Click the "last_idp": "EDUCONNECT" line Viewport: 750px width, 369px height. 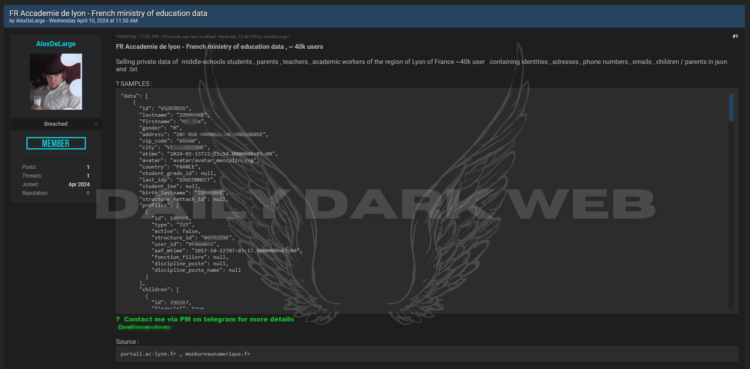[x=178, y=180]
